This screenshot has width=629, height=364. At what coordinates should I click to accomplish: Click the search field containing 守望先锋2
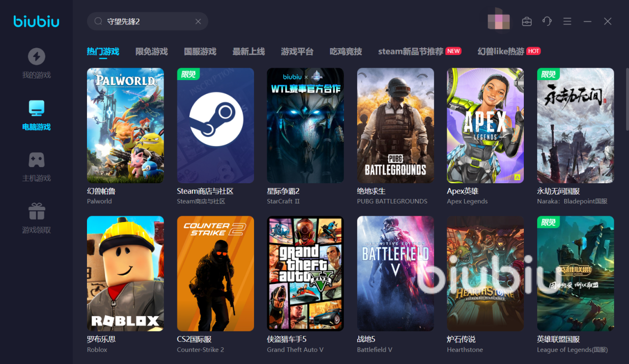(x=147, y=22)
